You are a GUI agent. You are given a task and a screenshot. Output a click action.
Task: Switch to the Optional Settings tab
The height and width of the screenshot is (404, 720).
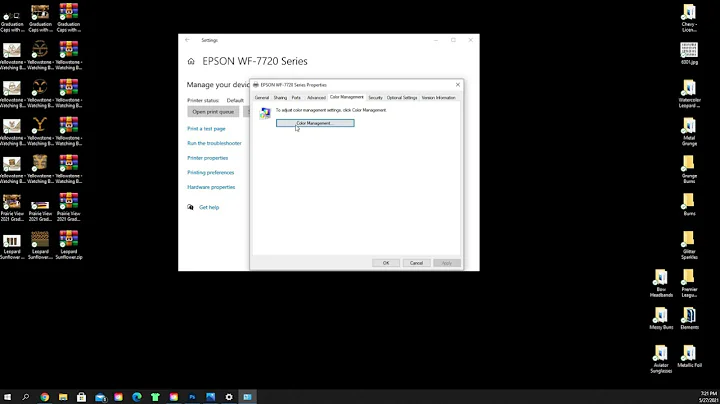coord(402,98)
